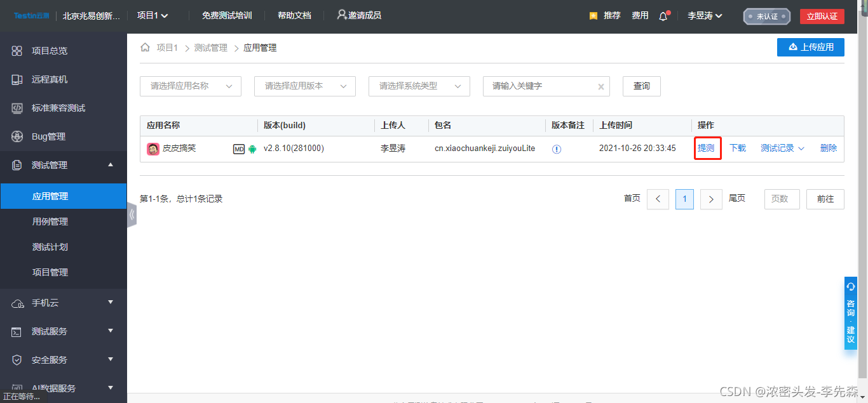
Task: Open the 咨询·建议 side widget
Action: tap(851, 313)
